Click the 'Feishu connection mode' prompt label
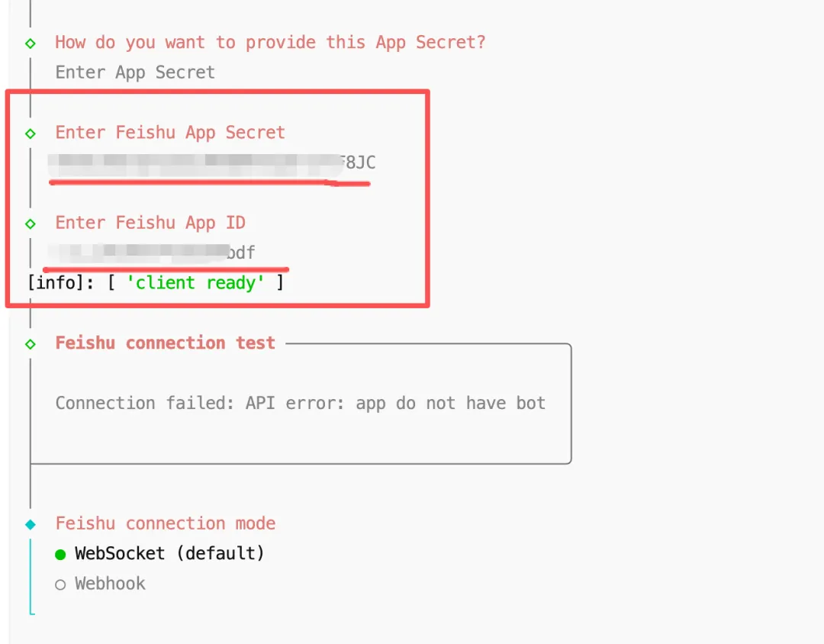This screenshot has height=644, width=824. coord(166,523)
